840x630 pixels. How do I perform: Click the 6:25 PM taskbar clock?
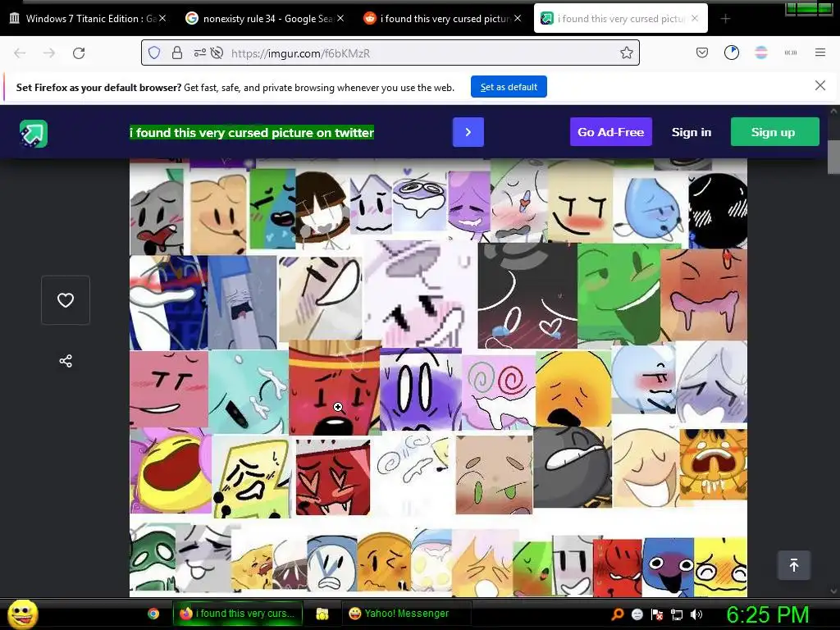click(767, 614)
